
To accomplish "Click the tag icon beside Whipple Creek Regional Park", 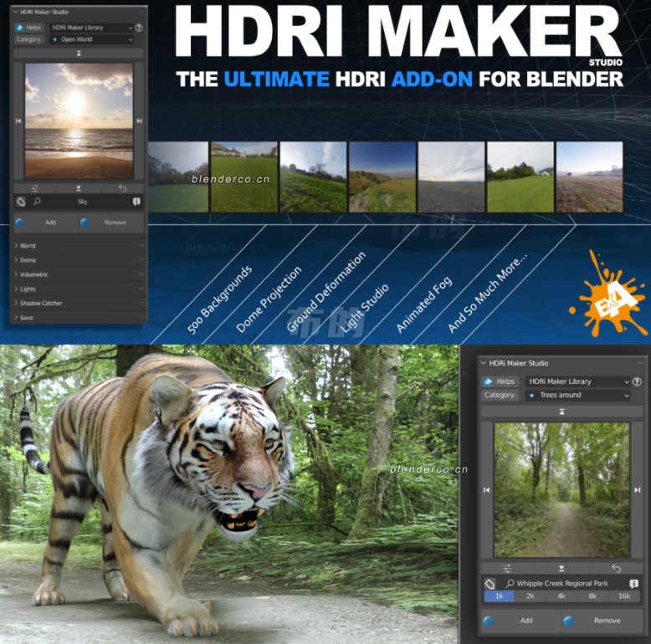I will pyautogui.click(x=490, y=584).
